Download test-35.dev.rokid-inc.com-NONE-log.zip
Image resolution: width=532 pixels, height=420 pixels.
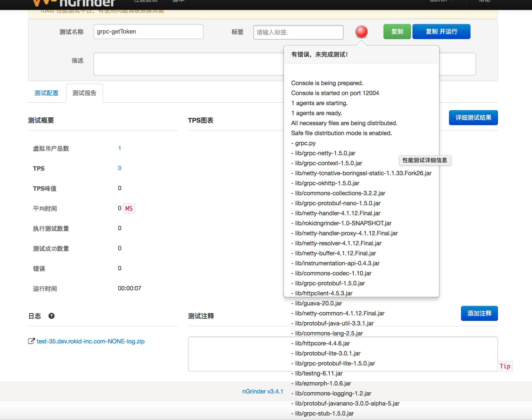pos(90,341)
